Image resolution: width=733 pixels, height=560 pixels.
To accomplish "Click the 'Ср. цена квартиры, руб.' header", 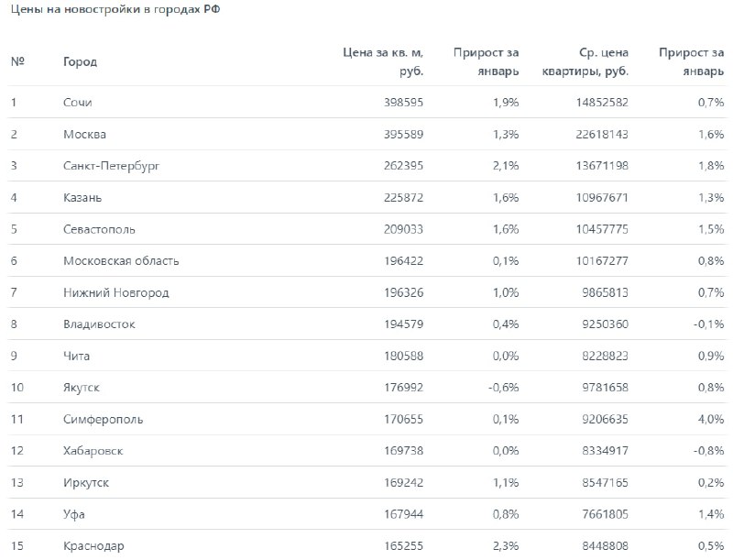I will click(585, 61).
